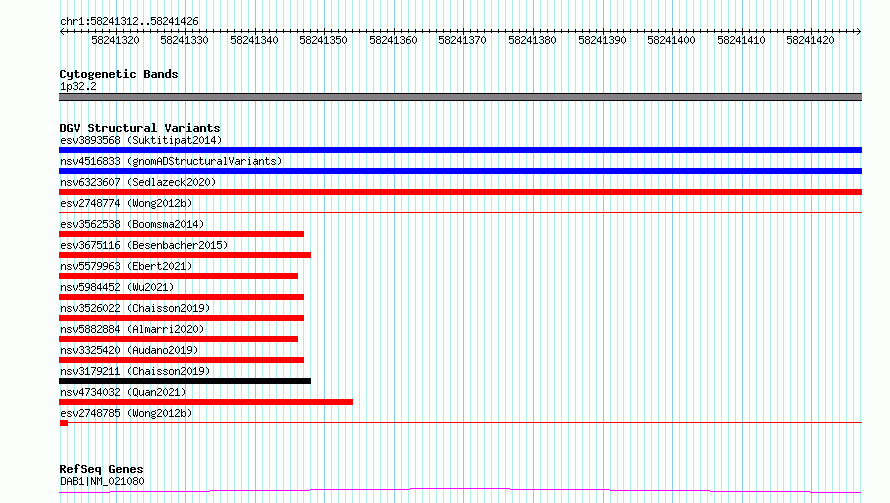890x503 pixels.
Task: Open variant label nsv4734032 (Quan2021)
Action: tap(123, 392)
